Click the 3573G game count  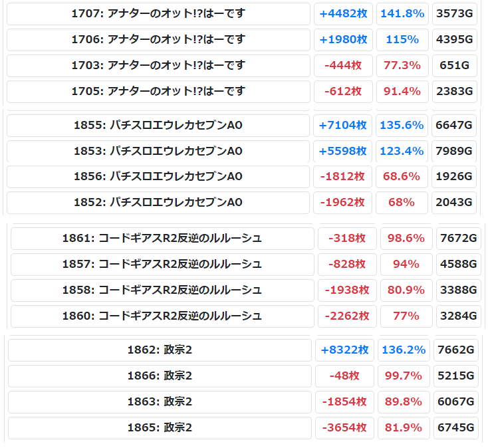(x=455, y=14)
